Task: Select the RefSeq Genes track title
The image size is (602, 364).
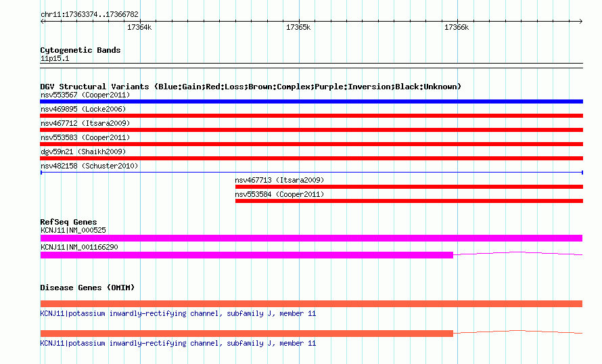Action: tap(68, 222)
